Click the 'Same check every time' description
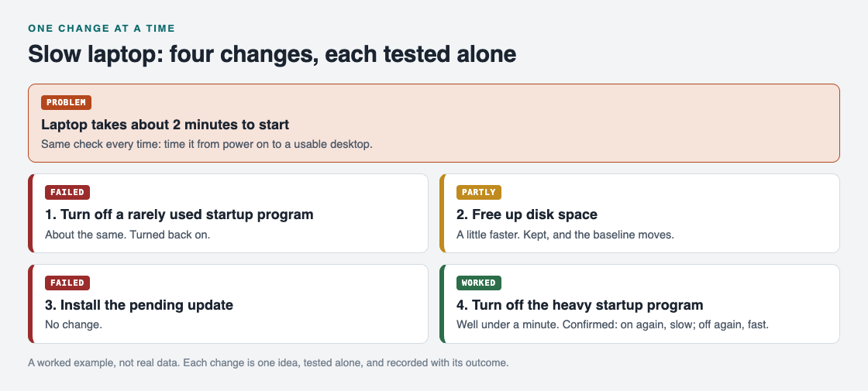Viewport: 868px width, 391px height. [x=206, y=144]
